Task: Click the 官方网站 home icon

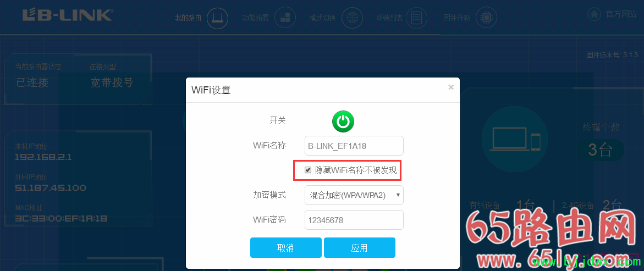Action: (593, 15)
